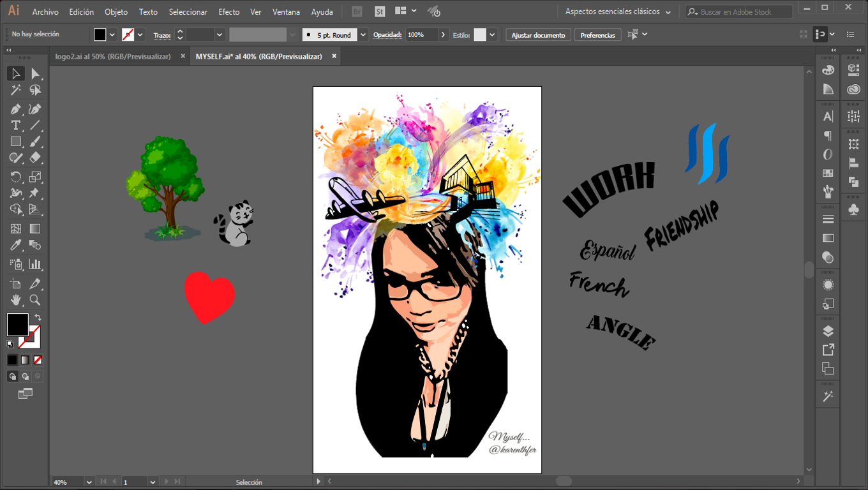Viewport: 868px width, 490px height.
Task: Set paint mode to Gradient
Action: (x=25, y=360)
